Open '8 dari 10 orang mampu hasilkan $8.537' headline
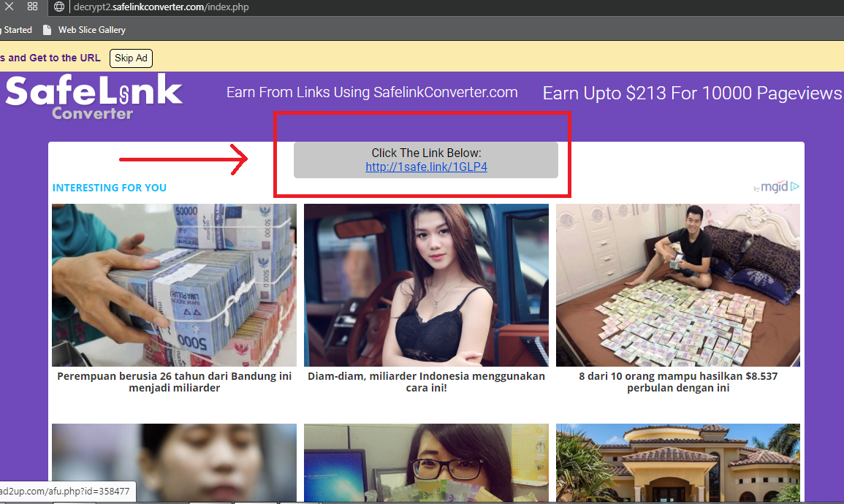Image resolution: width=844 pixels, height=504 pixels. point(678,382)
